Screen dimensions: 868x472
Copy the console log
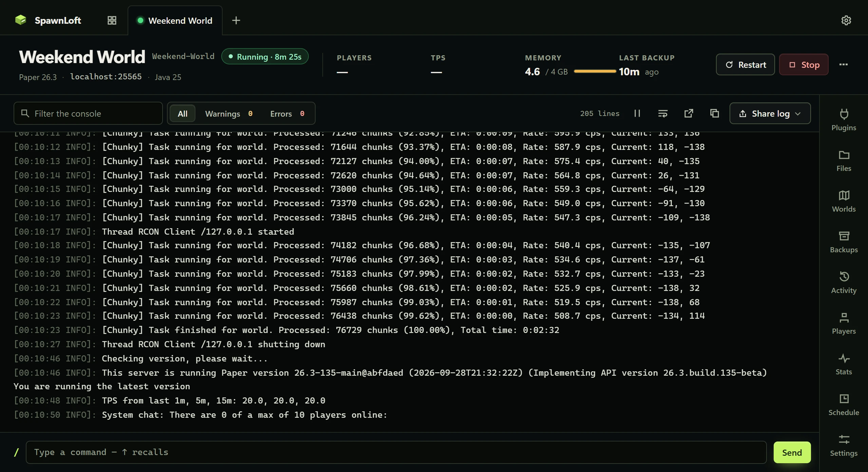pyautogui.click(x=714, y=113)
